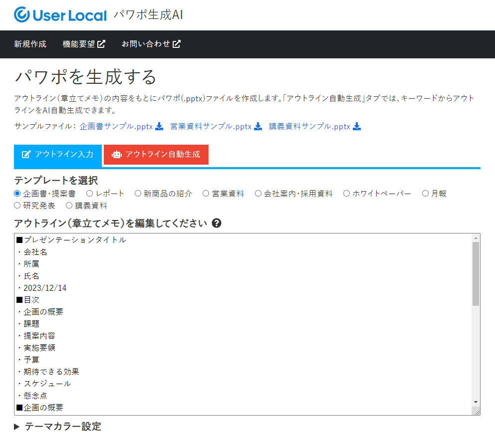Click inside the outline editing text area

click(x=240, y=324)
